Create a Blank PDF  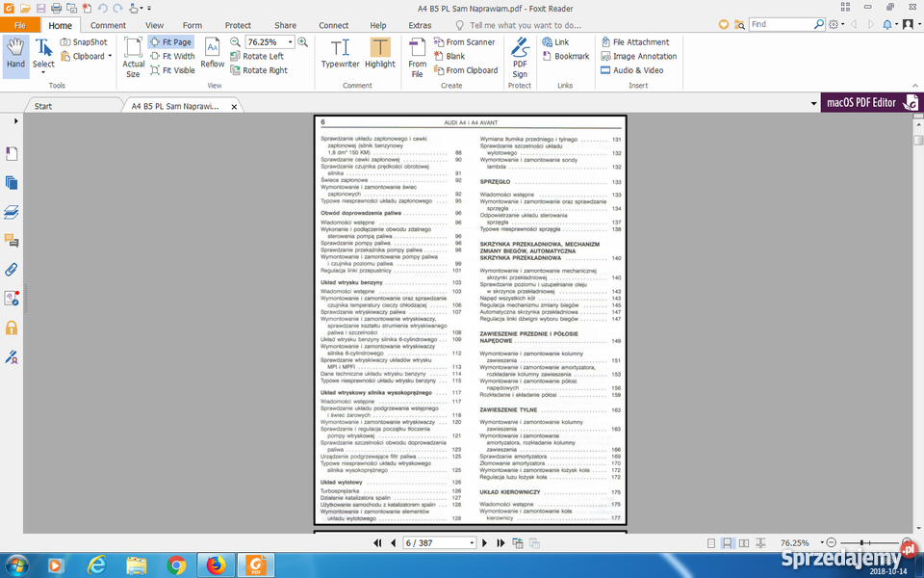[x=449, y=56]
